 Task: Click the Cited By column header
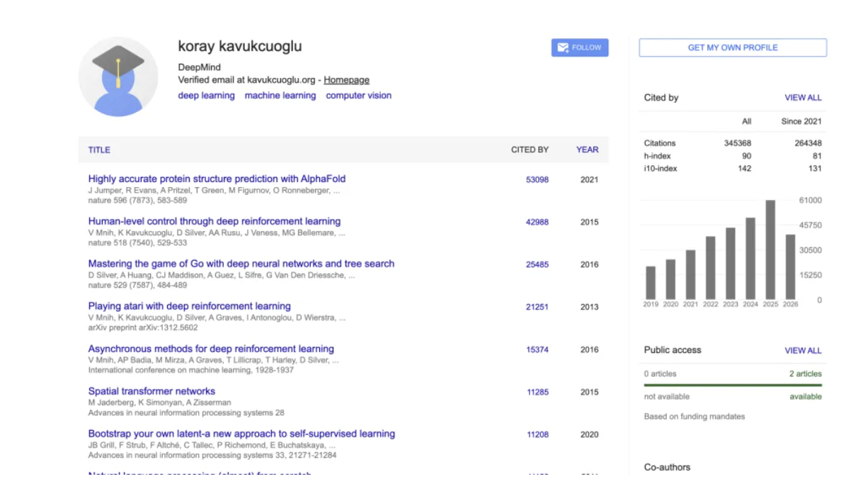530,150
